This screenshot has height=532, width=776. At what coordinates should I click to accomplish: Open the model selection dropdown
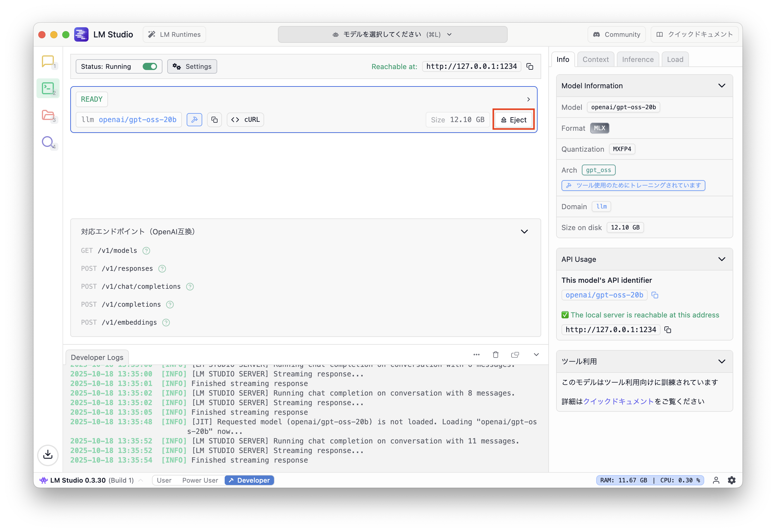click(392, 34)
